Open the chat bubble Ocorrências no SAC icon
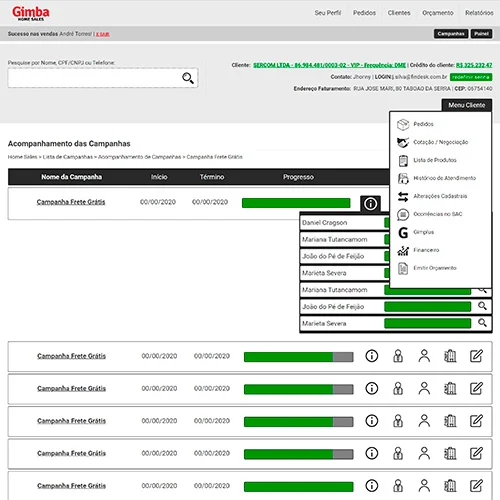 [x=403, y=214]
